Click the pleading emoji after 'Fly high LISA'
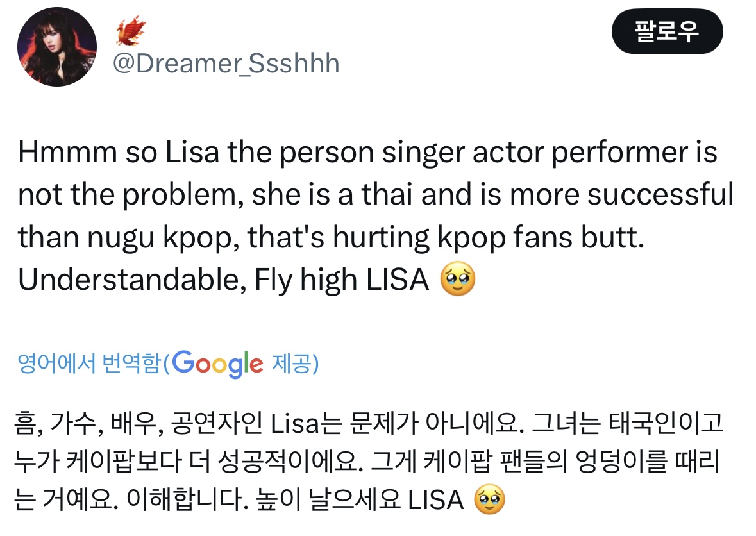 tap(458, 281)
